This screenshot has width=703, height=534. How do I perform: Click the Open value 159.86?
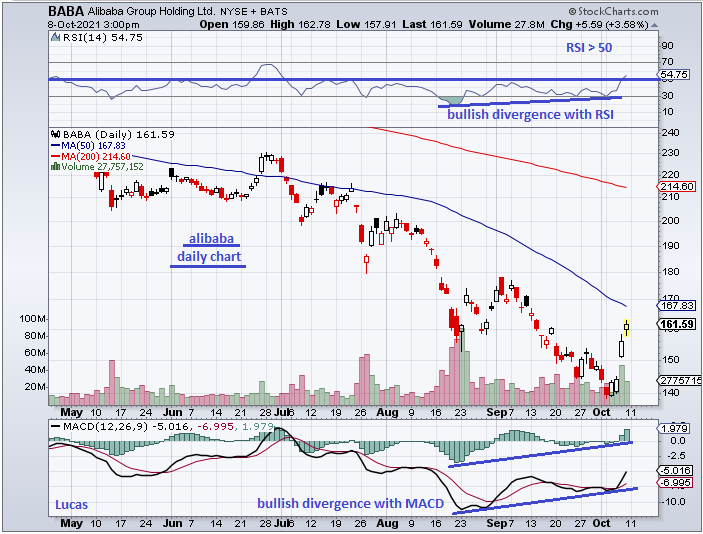coord(250,25)
